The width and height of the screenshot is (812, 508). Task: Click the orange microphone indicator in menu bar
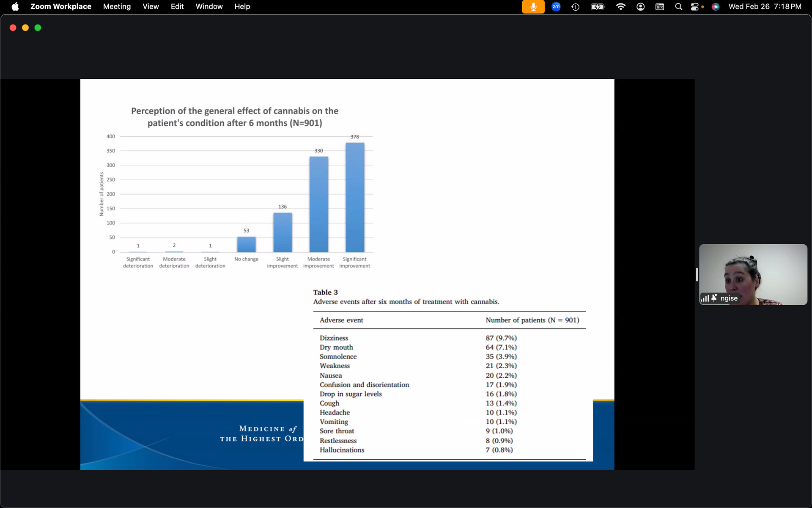click(x=533, y=7)
